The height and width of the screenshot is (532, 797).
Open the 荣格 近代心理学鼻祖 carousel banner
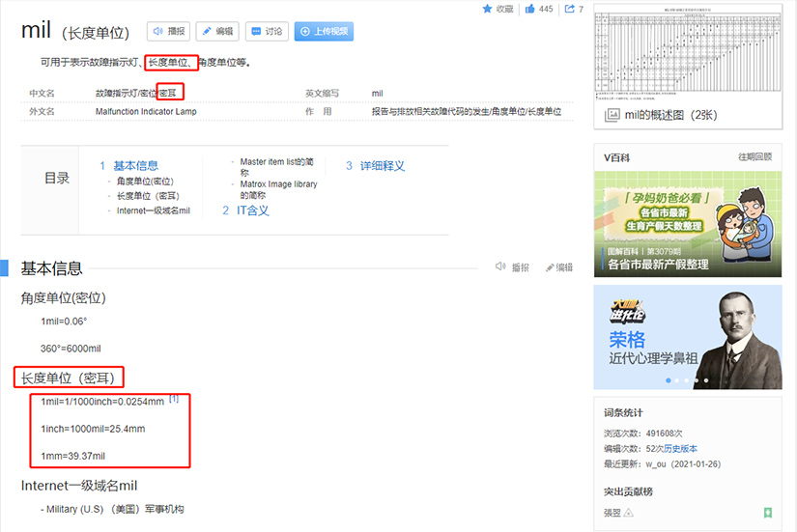pyautogui.click(x=688, y=337)
